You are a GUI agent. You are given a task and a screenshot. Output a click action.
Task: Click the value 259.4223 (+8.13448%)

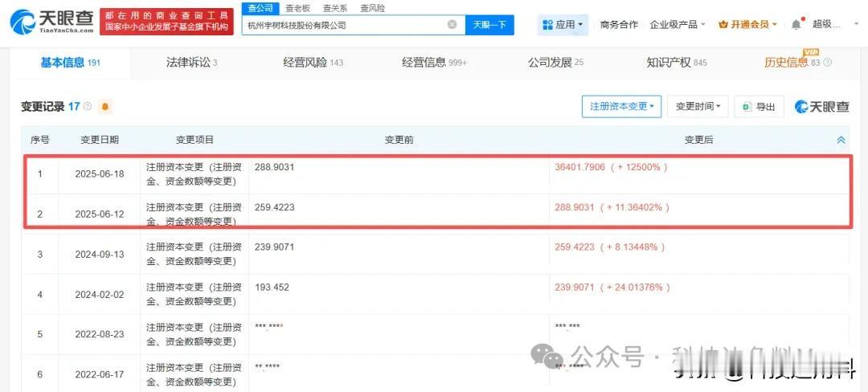[609, 247]
